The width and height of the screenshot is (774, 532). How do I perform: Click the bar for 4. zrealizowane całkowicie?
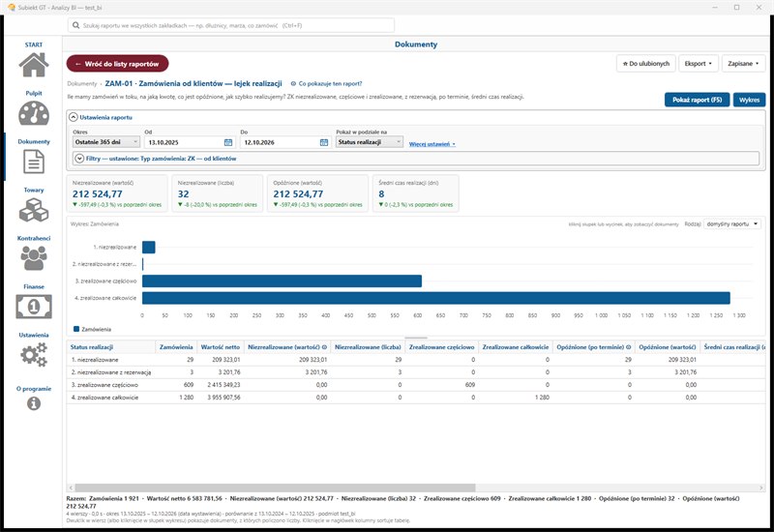(x=436, y=298)
